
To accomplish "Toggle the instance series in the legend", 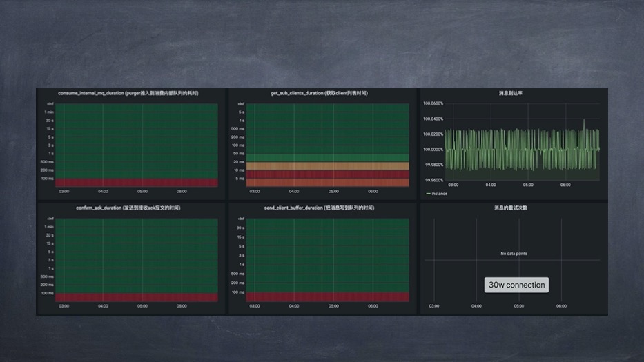I will coord(439,194).
